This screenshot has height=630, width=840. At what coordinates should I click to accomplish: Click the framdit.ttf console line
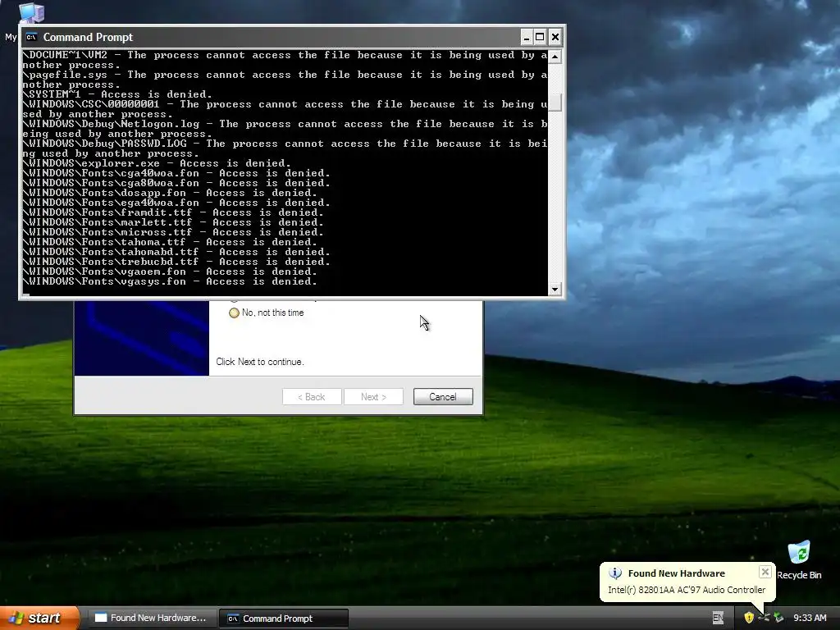coord(173,212)
